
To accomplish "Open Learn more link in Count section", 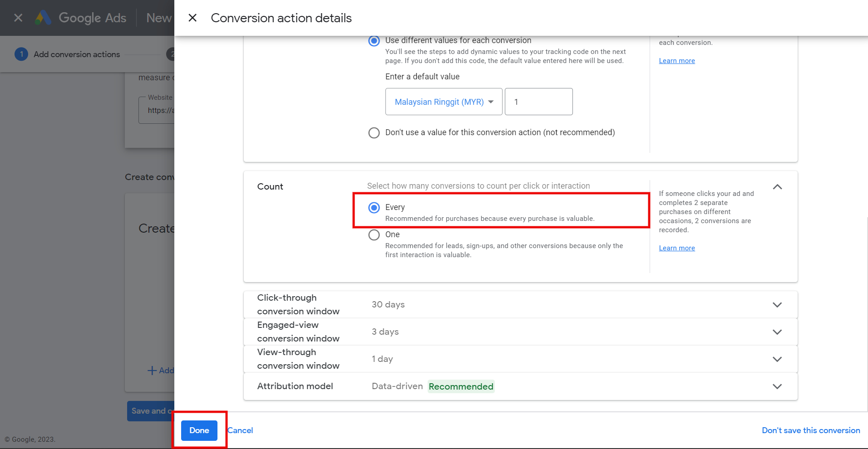I will (x=677, y=248).
